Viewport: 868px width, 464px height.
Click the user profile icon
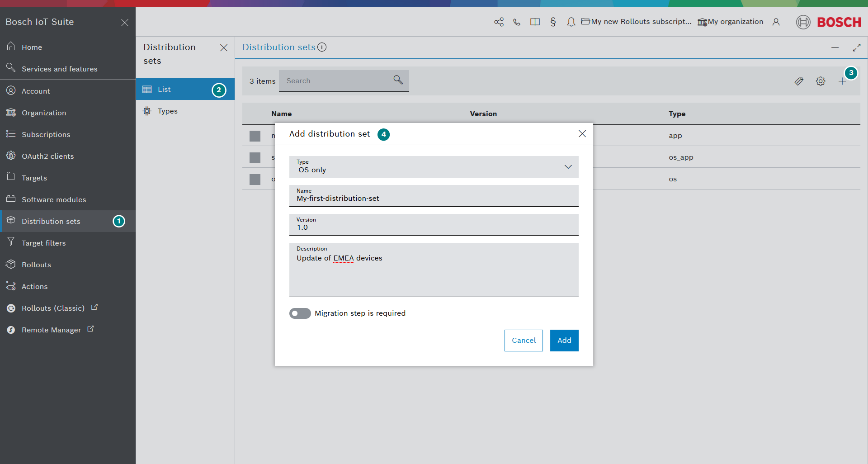pos(776,22)
